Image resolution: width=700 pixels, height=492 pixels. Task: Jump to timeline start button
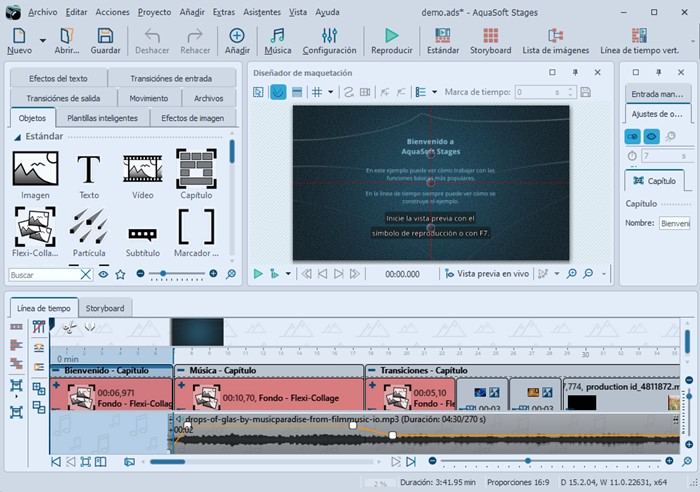tap(55, 462)
